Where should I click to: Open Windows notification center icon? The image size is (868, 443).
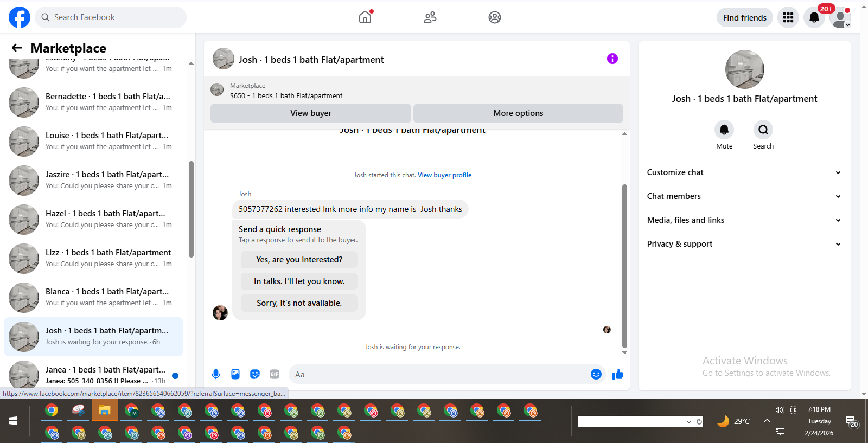[x=851, y=421]
